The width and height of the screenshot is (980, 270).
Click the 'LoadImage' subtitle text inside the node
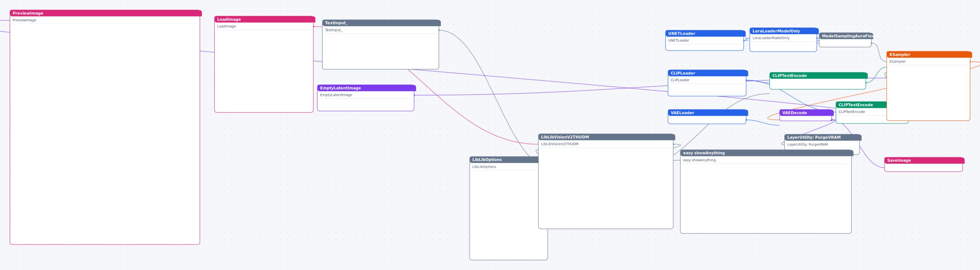pyautogui.click(x=227, y=26)
